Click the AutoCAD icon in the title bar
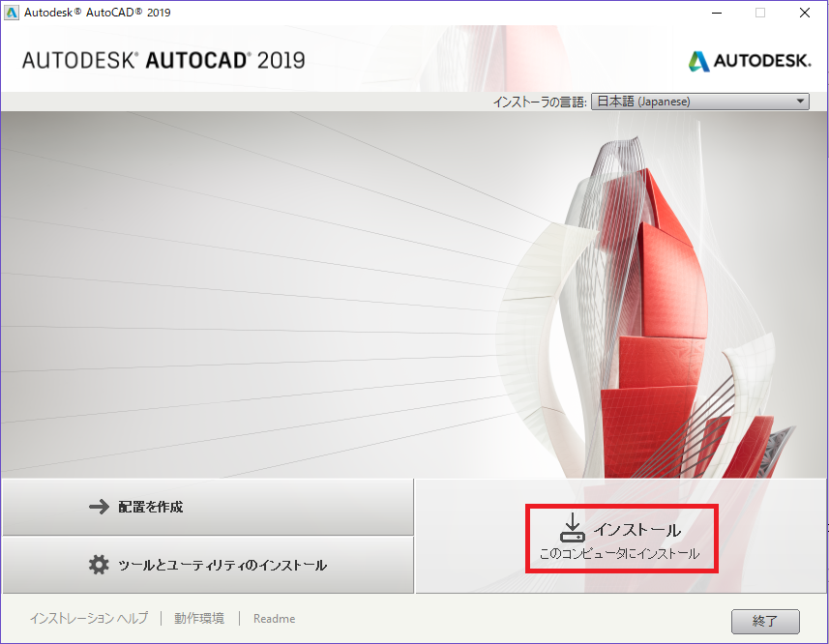Viewport: 829px width, 644px height. pos(11,13)
